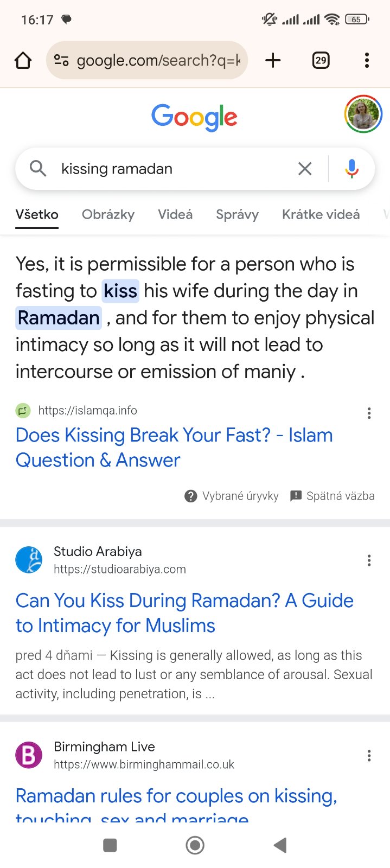
Task: Tap the Vybrané úryvky help icon
Action: [x=191, y=496]
